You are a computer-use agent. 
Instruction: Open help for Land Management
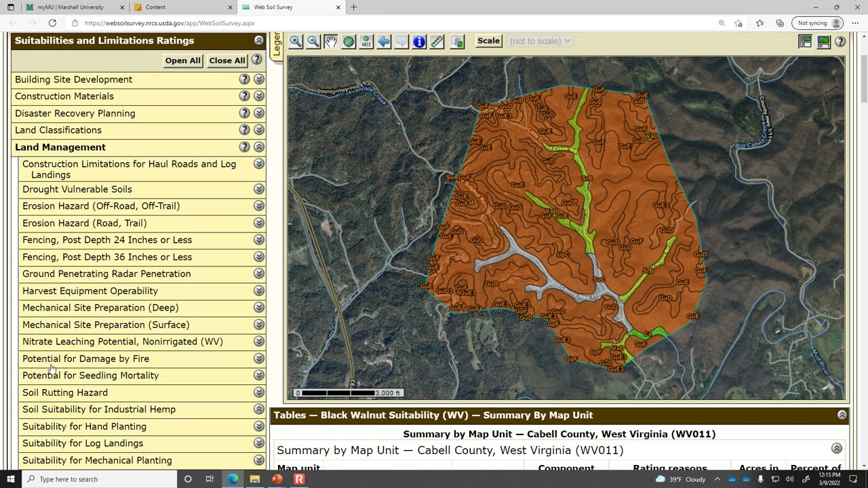[244, 147]
